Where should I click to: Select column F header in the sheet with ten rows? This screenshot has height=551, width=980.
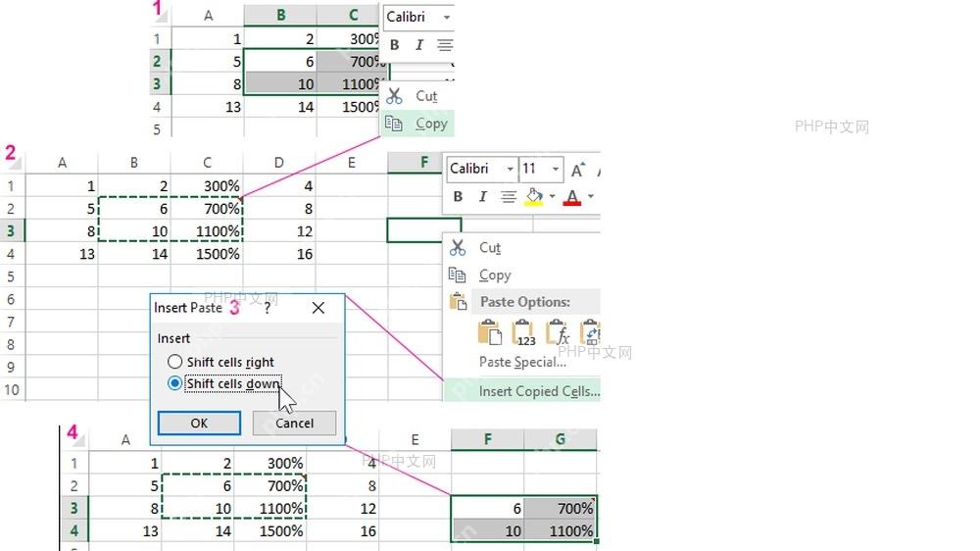(415, 163)
